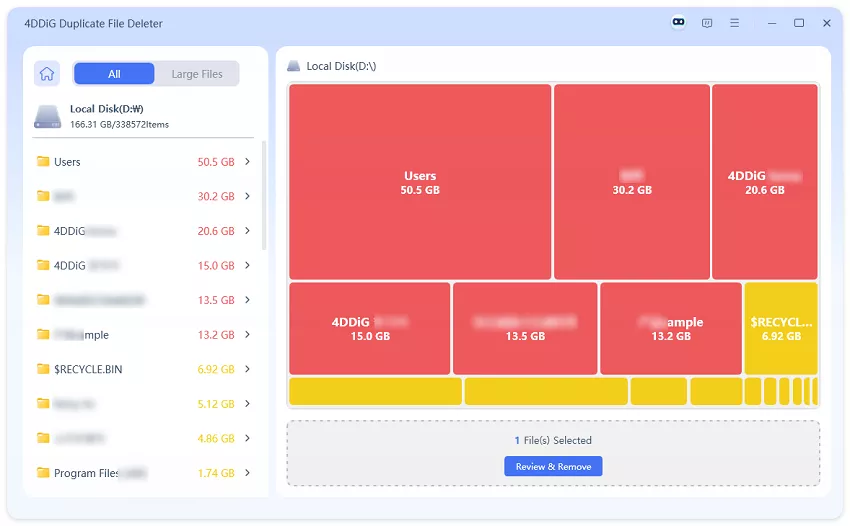The height and width of the screenshot is (526, 850).
Task: Click the folder icon beside 13.5 GB row
Action: pyautogui.click(x=43, y=299)
